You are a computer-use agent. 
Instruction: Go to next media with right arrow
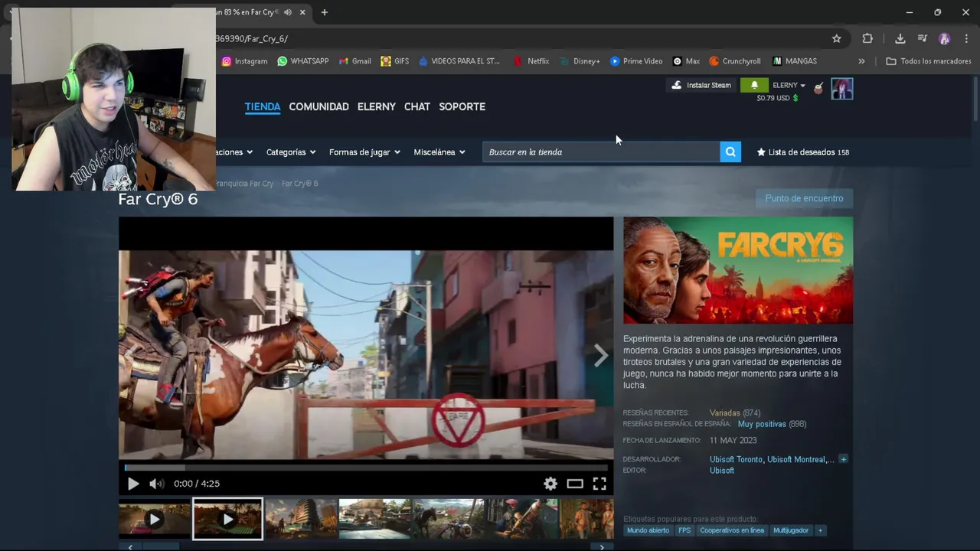click(601, 355)
